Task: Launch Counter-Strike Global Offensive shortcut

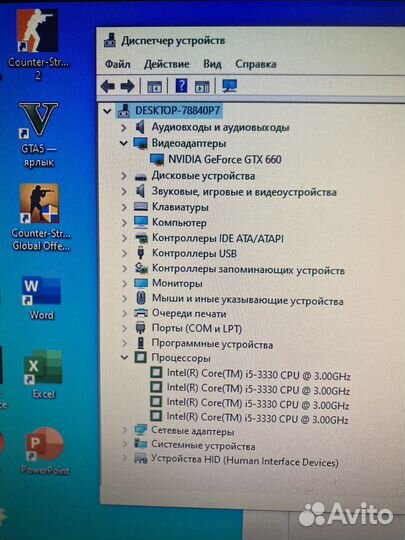Action: pos(39,203)
